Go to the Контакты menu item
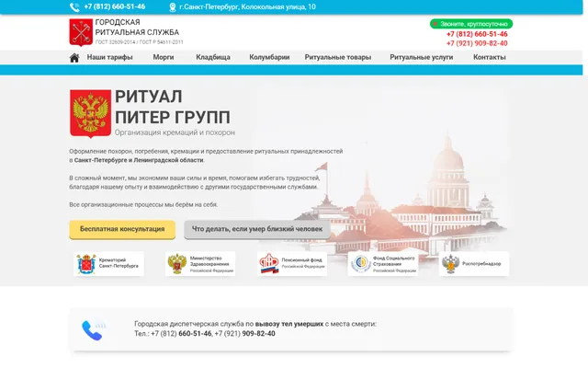Screen dimensions: 588x368 pyautogui.click(x=489, y=57)
